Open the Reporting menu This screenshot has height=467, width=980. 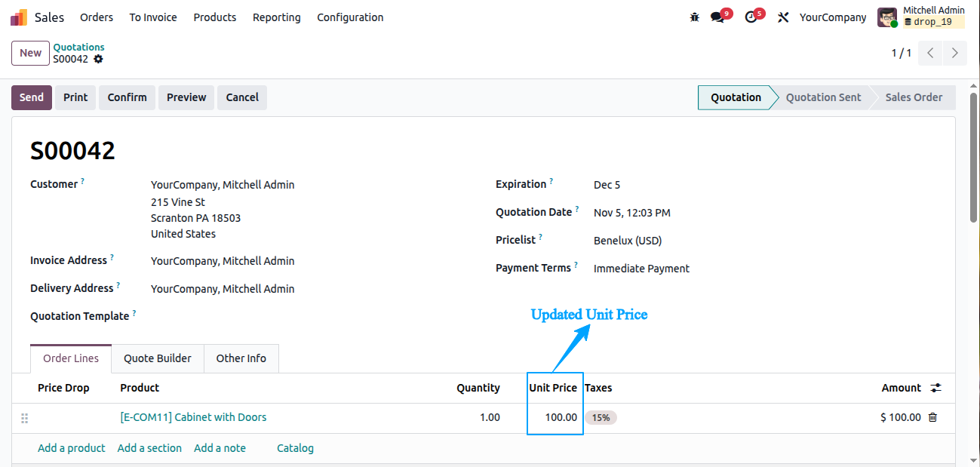(277, 17)
